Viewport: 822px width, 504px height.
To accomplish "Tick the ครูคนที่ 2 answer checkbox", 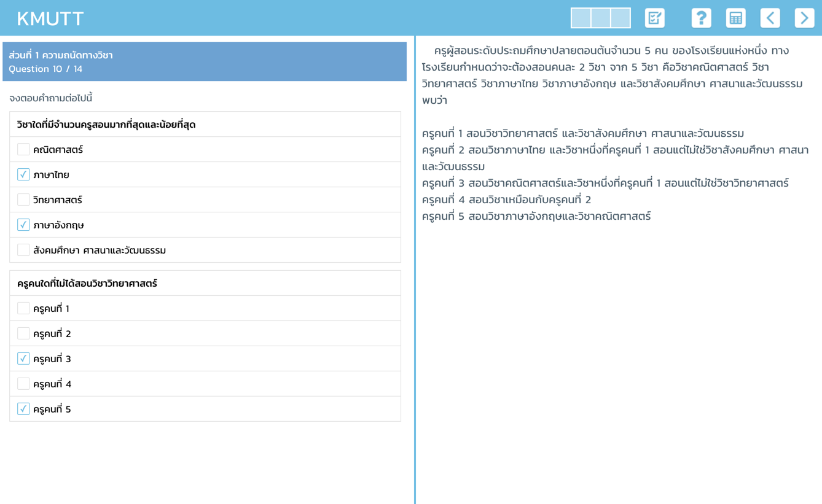I will point(23,333).
